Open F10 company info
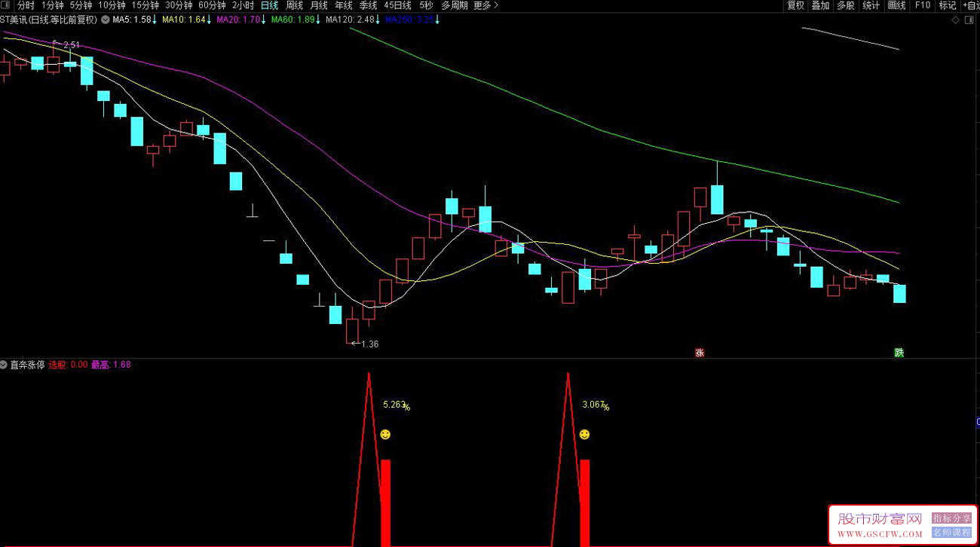The image size is (980, 547). [x=923, y=5]
